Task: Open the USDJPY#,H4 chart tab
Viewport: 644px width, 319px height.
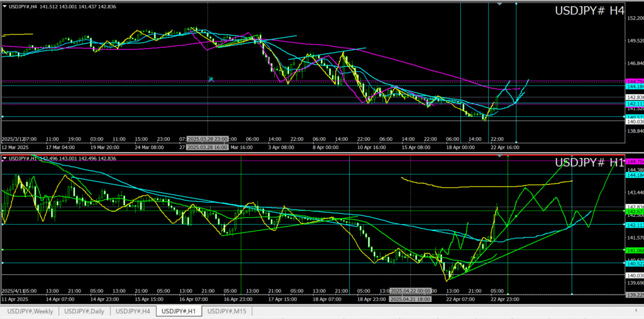Action: click(133, 311)
